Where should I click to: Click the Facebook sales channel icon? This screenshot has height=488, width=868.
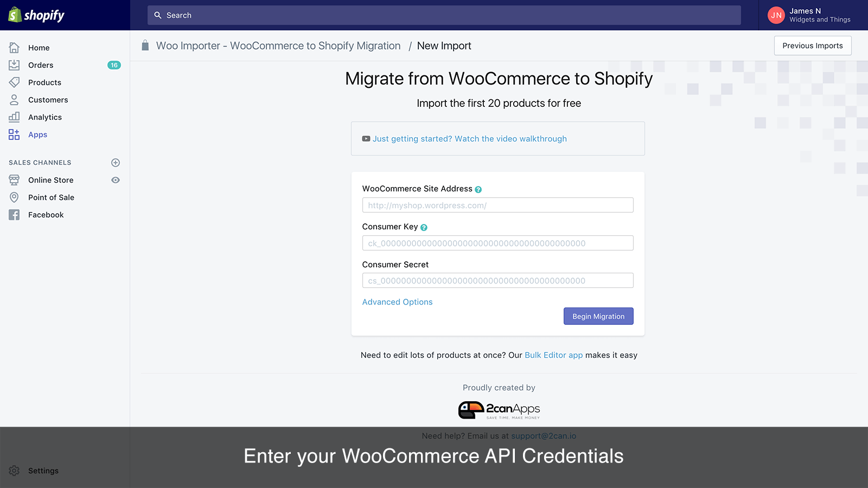(x=14, y=215)
